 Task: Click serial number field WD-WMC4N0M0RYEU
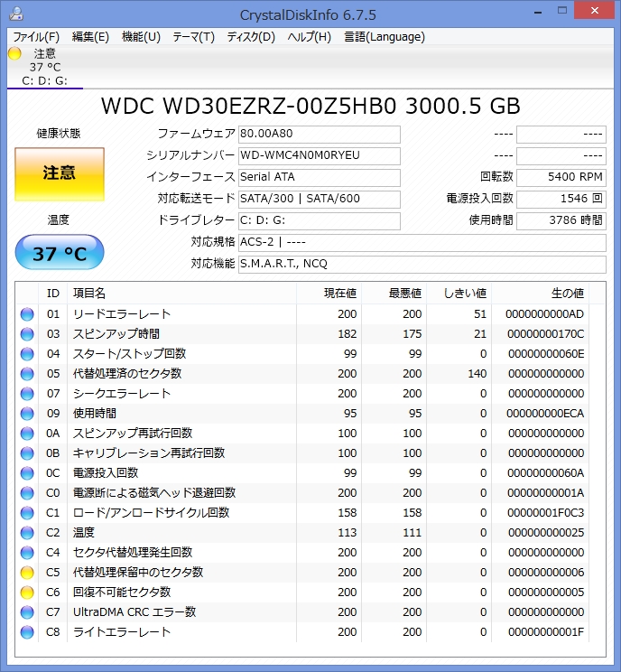[x=319, y=155]
